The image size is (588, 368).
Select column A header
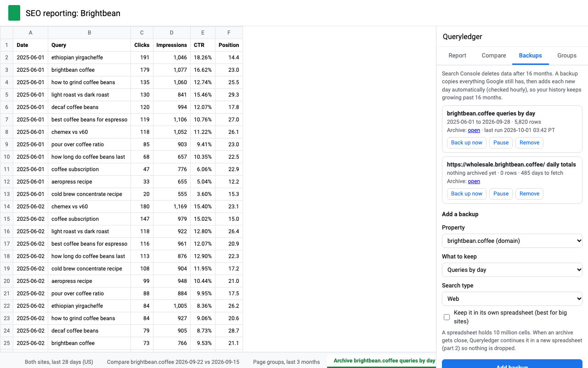(30, 33)
